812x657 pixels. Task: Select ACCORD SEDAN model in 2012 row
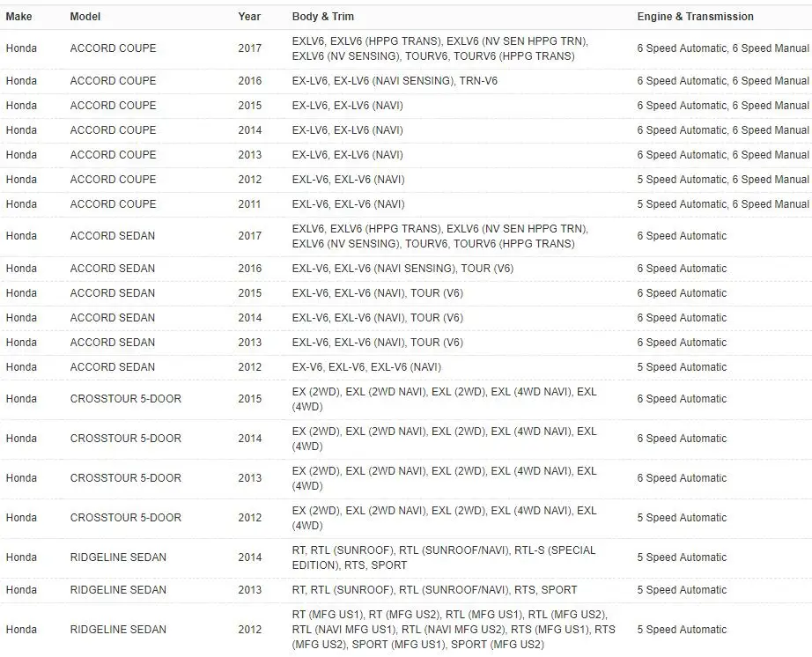point(113,367)
